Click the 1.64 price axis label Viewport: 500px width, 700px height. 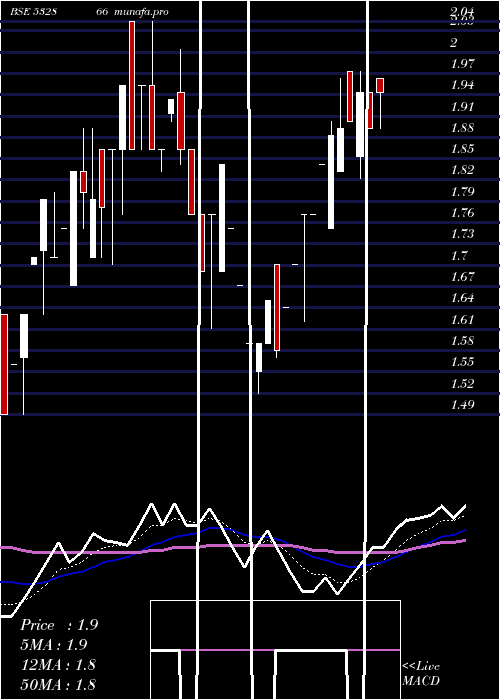click(462, 298)
